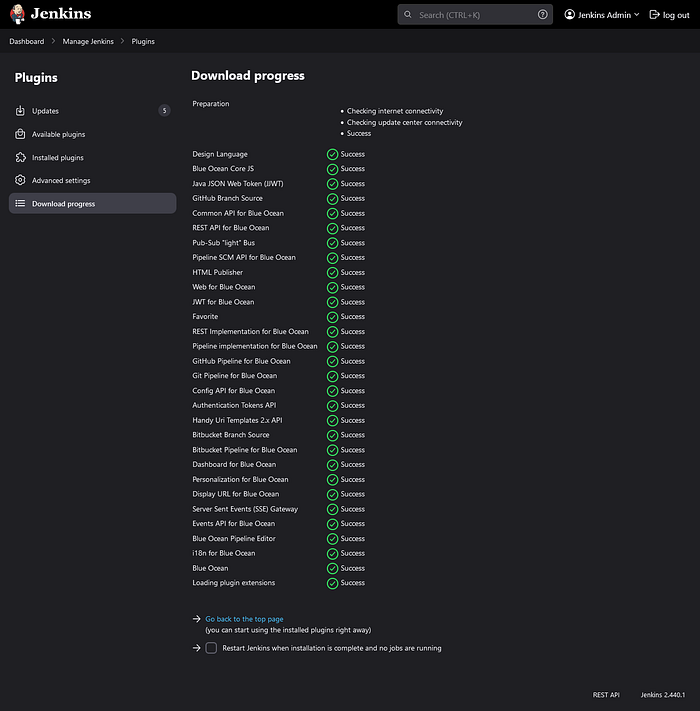
Task: Click success checkmark for Loading plugin extensions
Action: click(x=332, y=583)
